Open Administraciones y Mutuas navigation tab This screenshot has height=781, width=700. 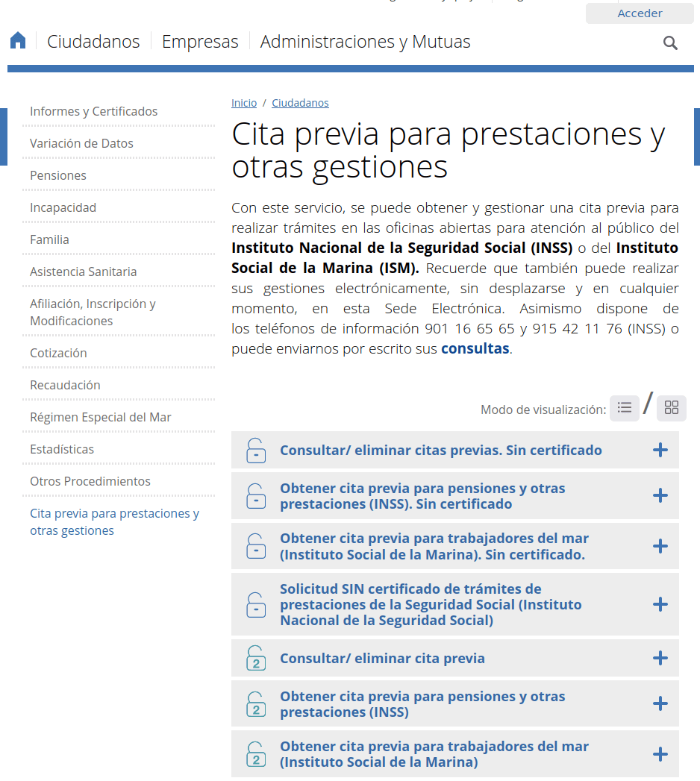[x=365, y=41]
